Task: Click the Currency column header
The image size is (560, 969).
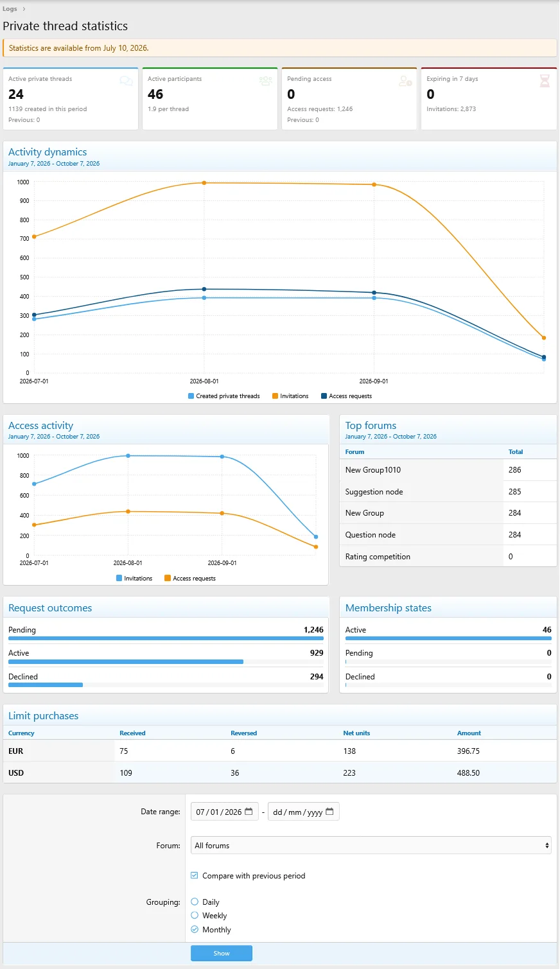Action: [21, 733]
